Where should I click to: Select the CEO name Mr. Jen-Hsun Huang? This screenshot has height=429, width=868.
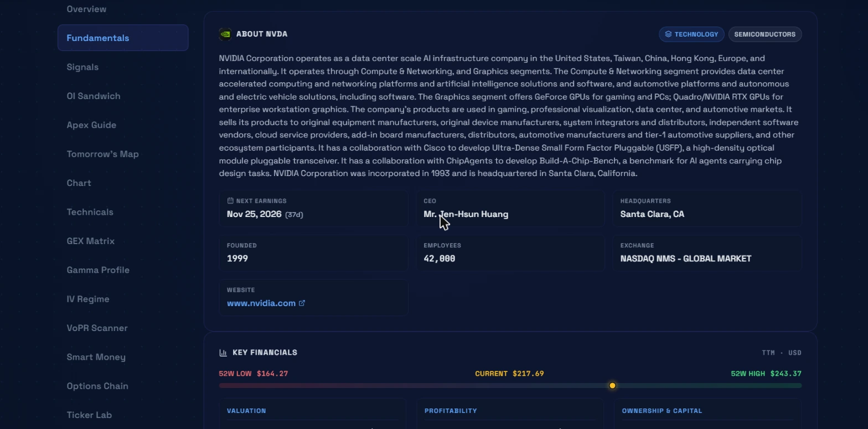point(466,214)
